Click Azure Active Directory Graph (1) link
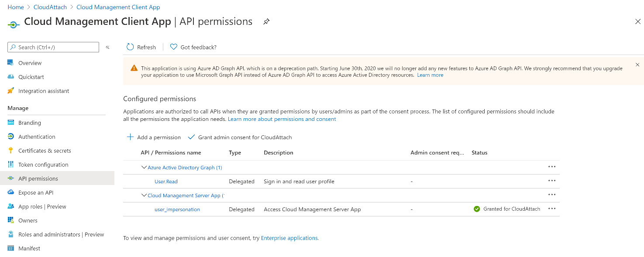 185,168
